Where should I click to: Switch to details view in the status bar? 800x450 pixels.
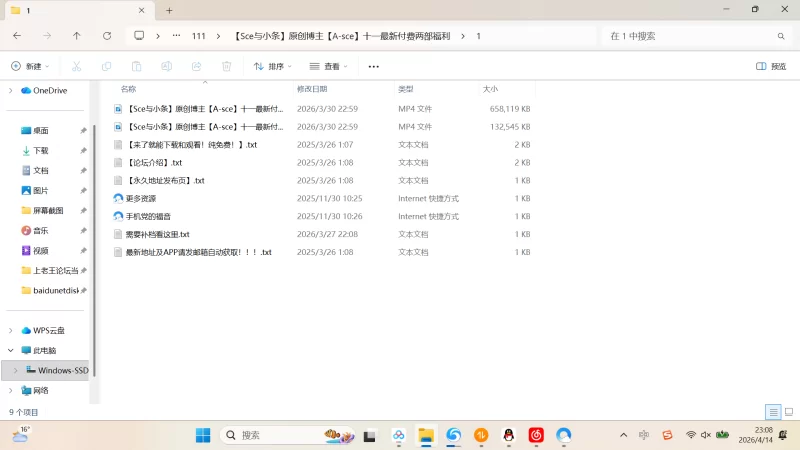pos(773,412)
